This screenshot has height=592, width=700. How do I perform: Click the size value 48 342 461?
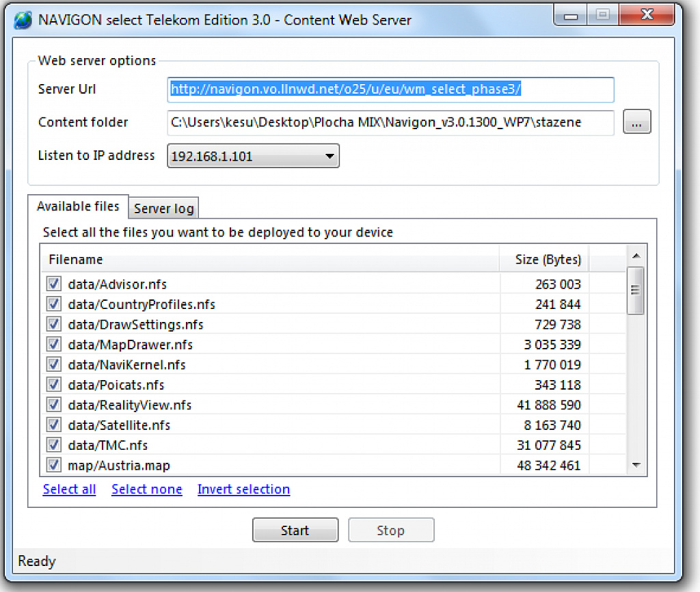[549, 466]
